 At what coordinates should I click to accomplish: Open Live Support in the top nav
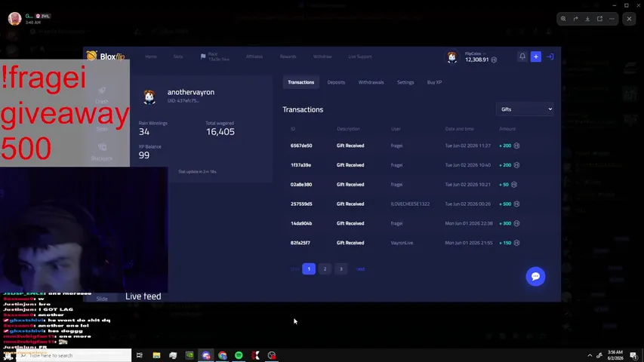pos(360,57)
